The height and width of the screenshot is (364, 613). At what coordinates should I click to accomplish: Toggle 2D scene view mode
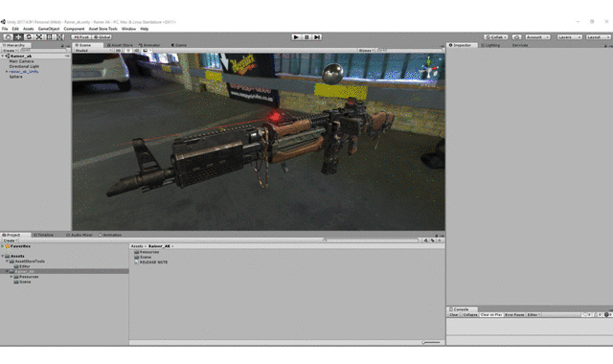118,51
